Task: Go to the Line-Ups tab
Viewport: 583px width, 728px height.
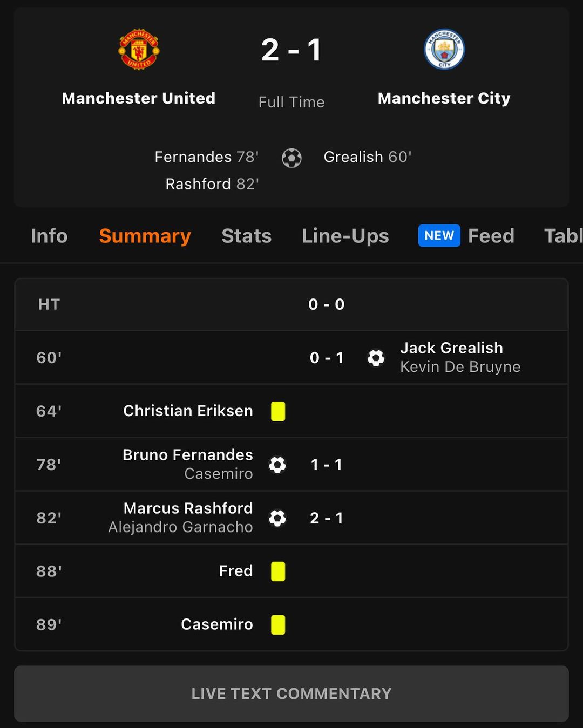Action: point(345,236)
